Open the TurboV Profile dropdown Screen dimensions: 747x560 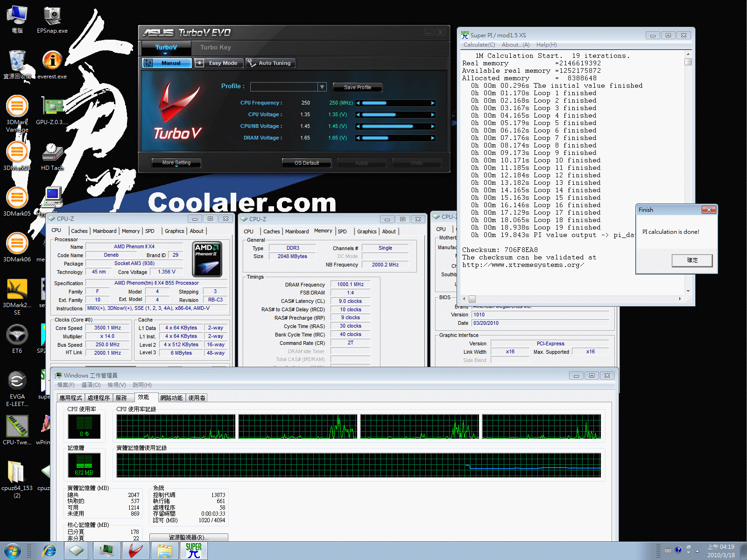pyautogui.click(x=322, y=87)
